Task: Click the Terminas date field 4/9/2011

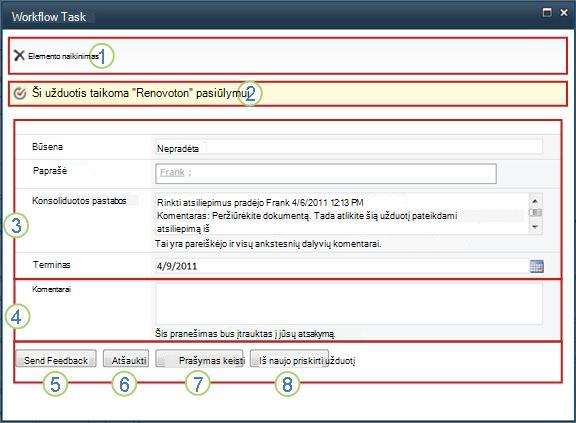Action: [342, 266]
